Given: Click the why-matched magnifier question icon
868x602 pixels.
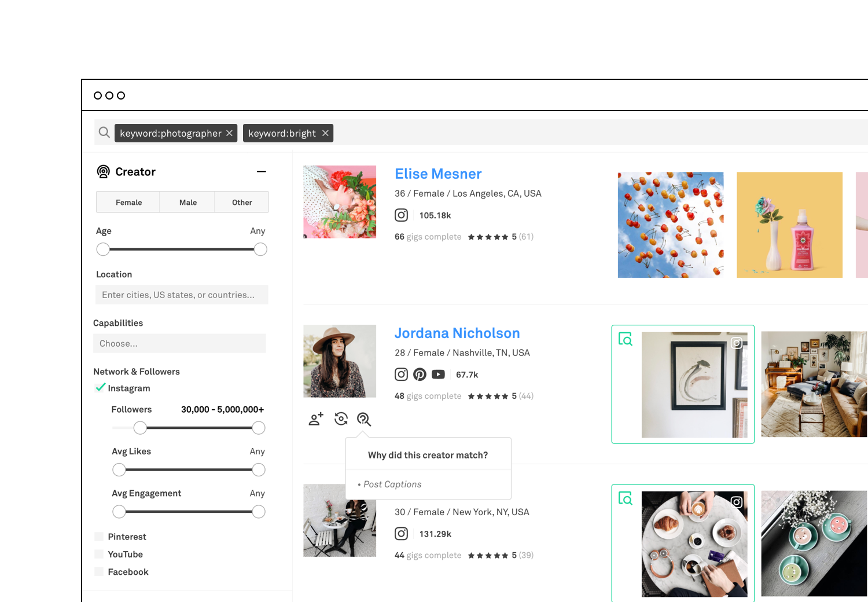Looking at the screenshot, I should click(x=364, y=419).
